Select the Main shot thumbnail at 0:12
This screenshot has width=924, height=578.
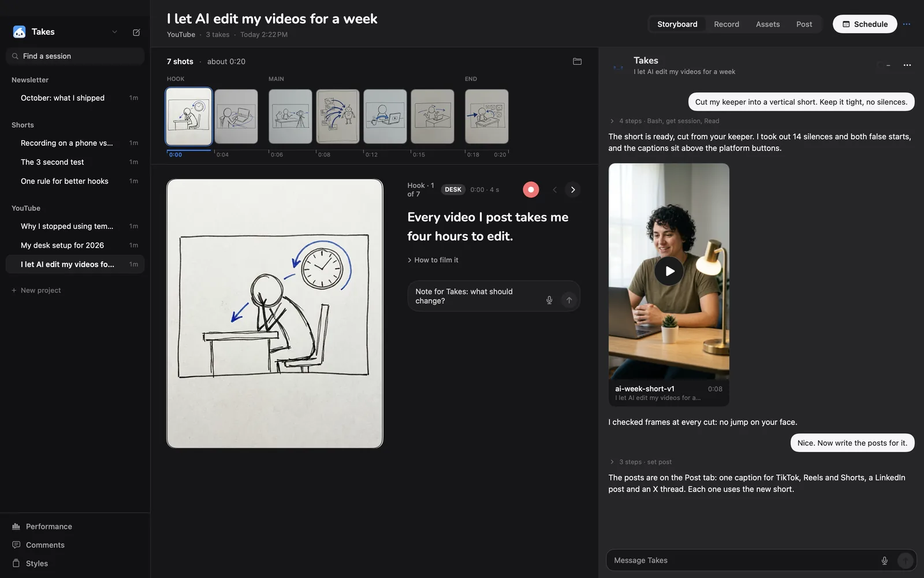385,116
